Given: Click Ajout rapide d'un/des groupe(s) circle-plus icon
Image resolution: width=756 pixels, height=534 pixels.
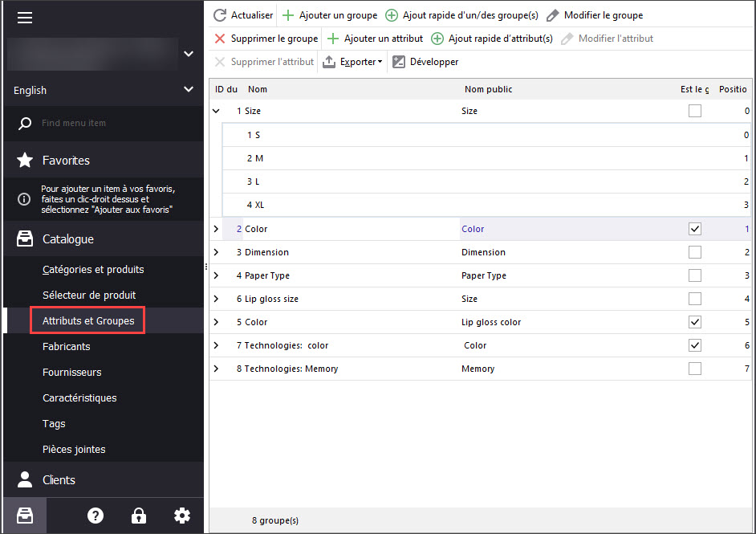Looking at the screenshot, I should tap(392, 15).
